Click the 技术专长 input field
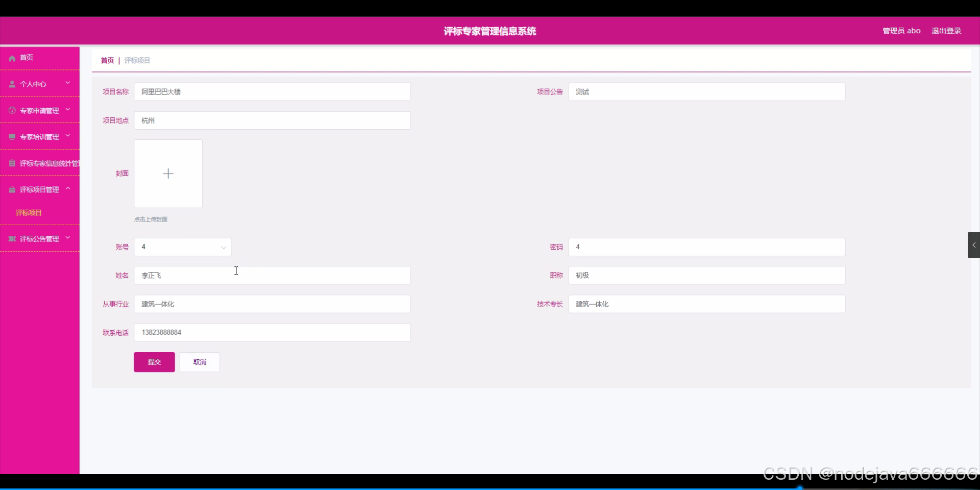980x490 pixels. pyautogui.click(x=707, y=304)
